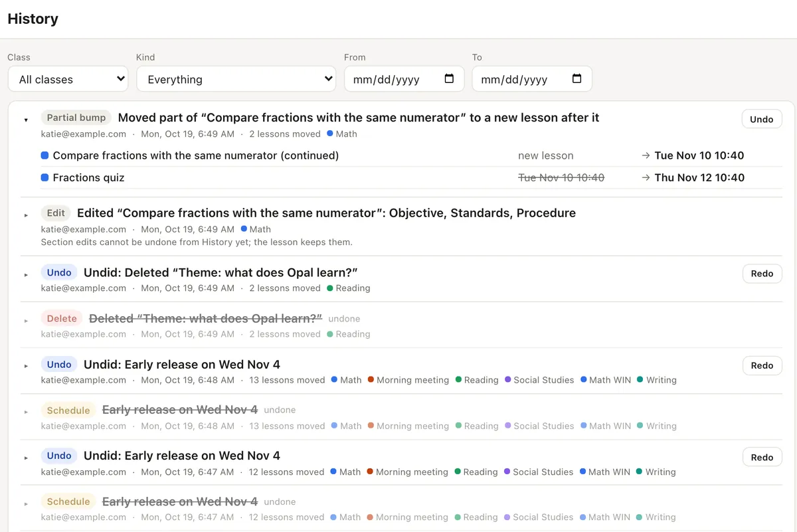Expand the Undid Deleted Theme entry
Image resolution: width=797 pixels, height=532 pixels.
26,275
